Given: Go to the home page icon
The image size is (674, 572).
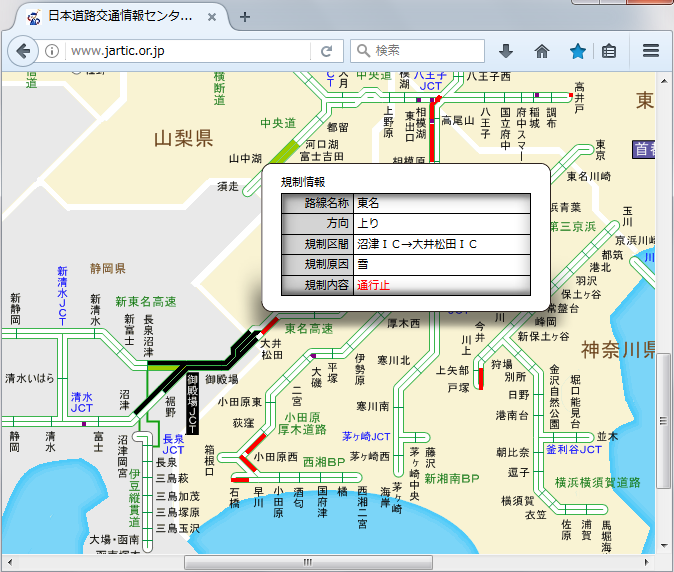Looking at the screenshot, I should [x=542, y=51].
